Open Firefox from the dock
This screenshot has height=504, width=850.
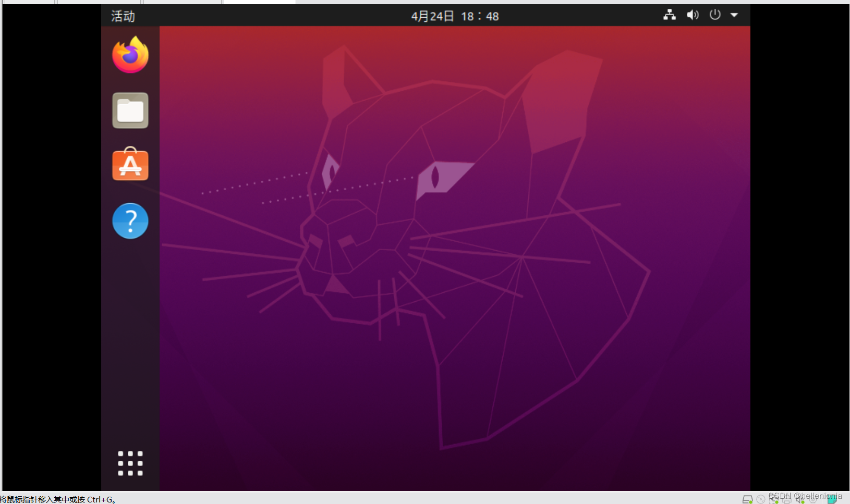pyautogui.click(x=130, y=54)
